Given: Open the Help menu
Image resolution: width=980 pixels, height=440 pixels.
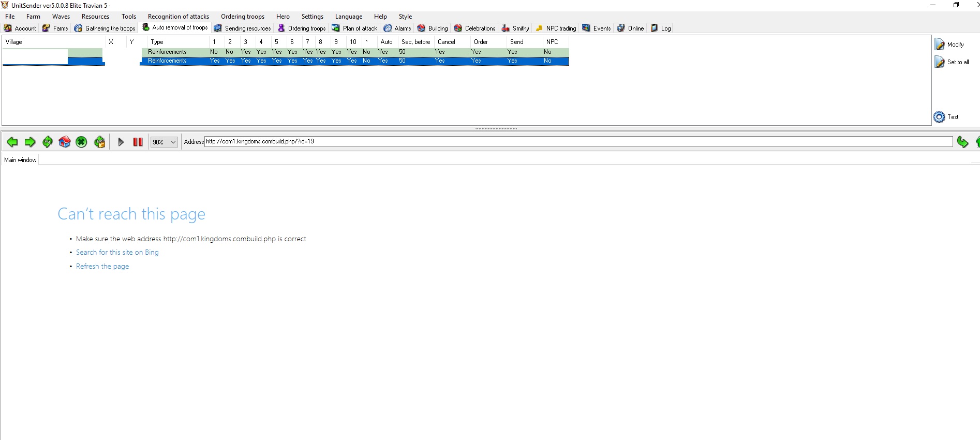Looking at the screenshot, I should coord(380,17).
